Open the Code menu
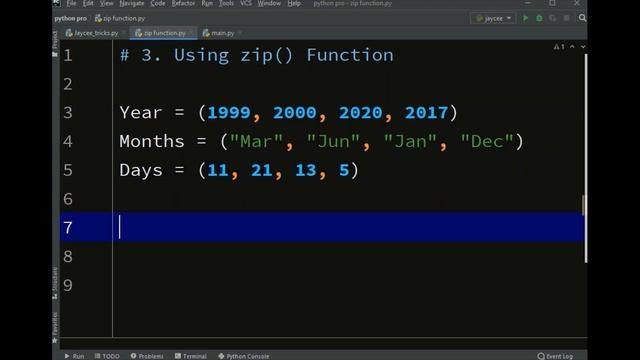This screenshot has height=360, width=640. [158, 3]
